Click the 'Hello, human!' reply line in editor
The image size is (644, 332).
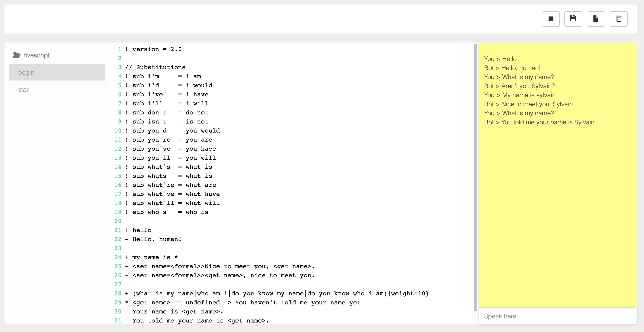(x=156, y=239)
